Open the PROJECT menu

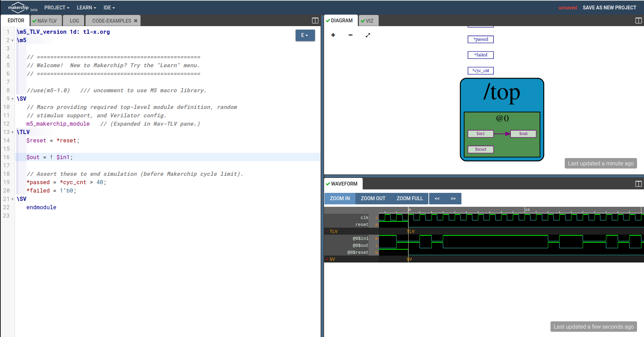point(57,7)
